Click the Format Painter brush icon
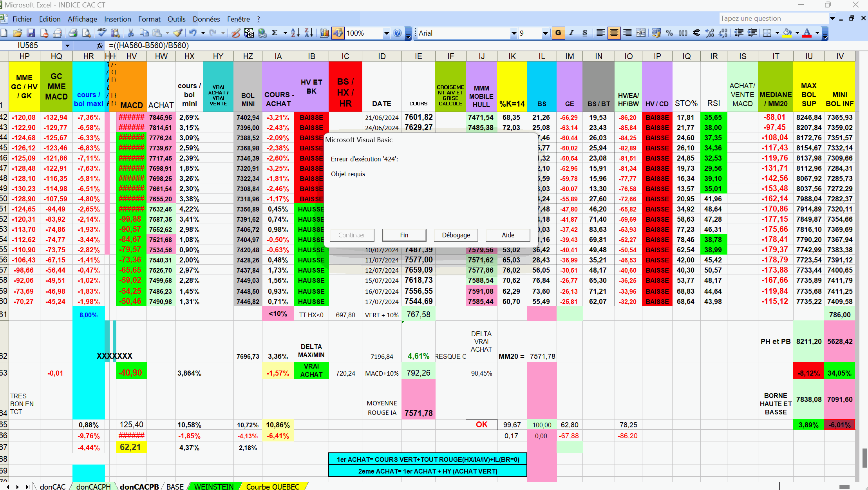 [x=178, y=33]
